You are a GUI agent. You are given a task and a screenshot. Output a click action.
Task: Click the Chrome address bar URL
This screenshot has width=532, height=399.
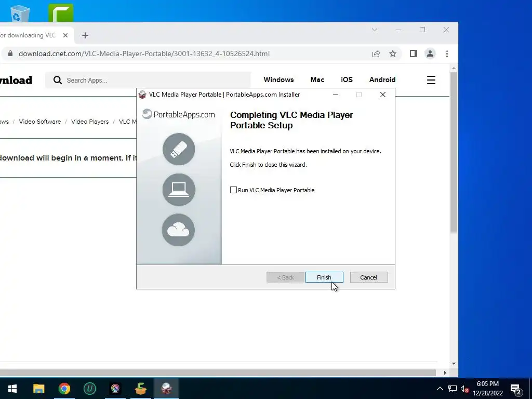(x=144, y=54)
